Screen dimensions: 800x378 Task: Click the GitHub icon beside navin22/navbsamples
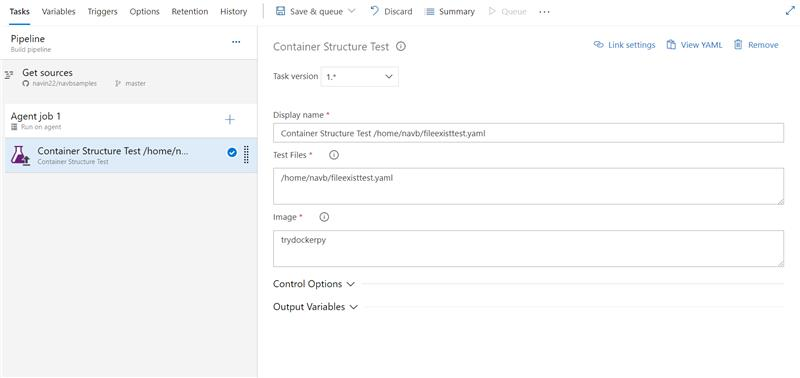click(x=26, y=83)
